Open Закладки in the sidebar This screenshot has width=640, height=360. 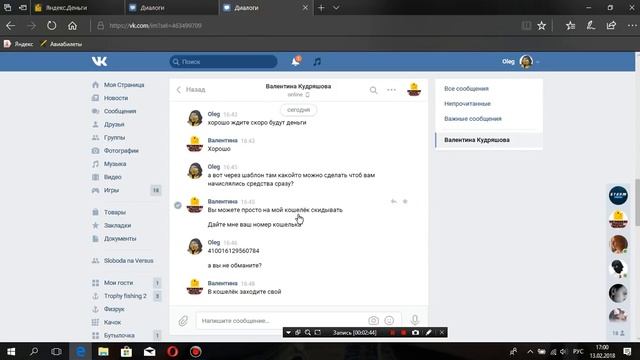coord(117,225)
